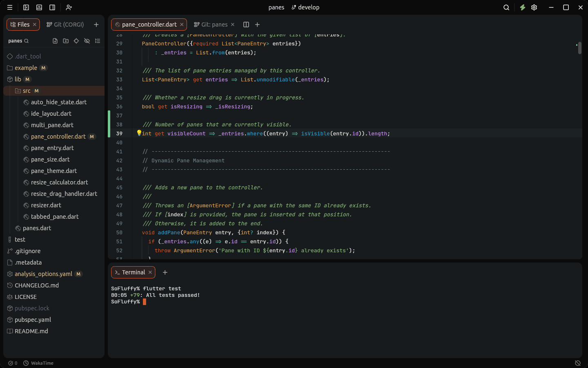Viewport: 588px width, 368px height.
Task: Open settings gear icon
Action: (x=534, y=7)
